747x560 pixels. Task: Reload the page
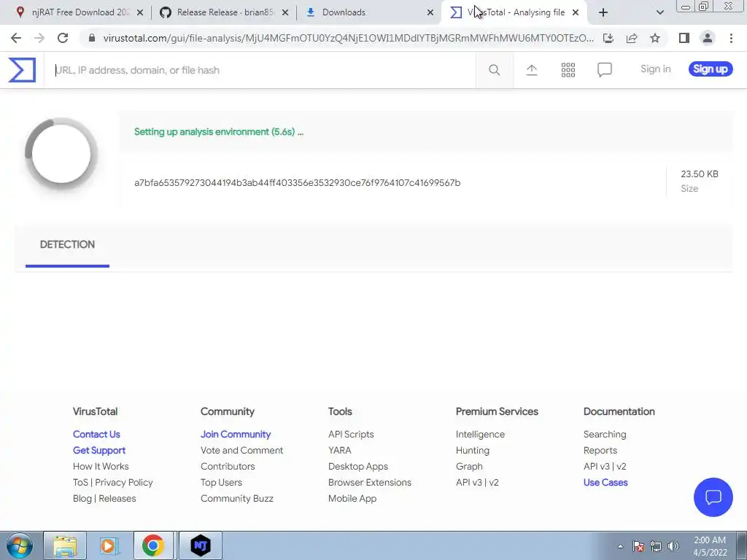(63, 38)
